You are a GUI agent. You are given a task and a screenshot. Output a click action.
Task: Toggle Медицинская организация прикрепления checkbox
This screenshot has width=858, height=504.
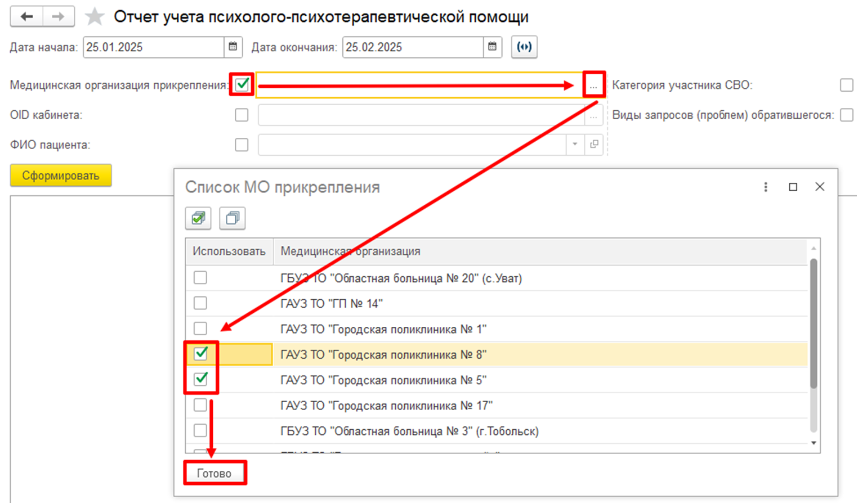click(x=242, y=85)
